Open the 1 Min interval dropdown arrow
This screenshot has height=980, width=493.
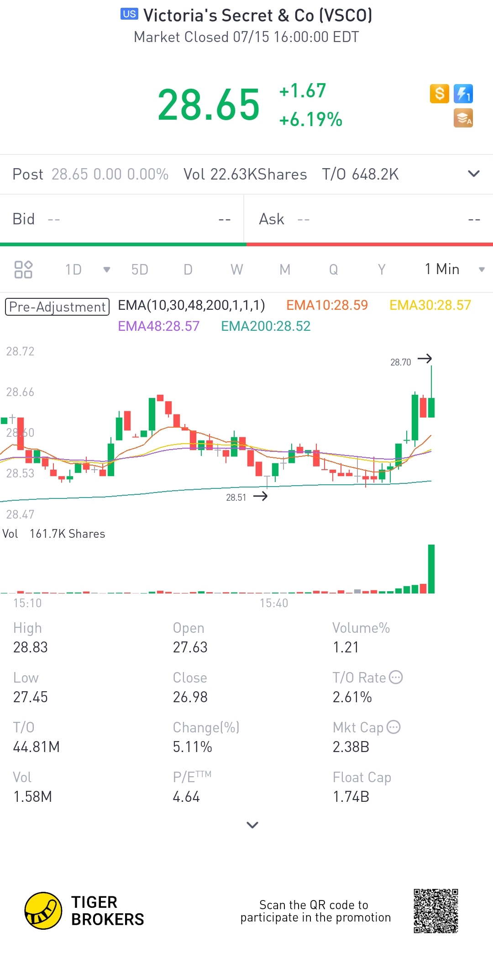482,270
